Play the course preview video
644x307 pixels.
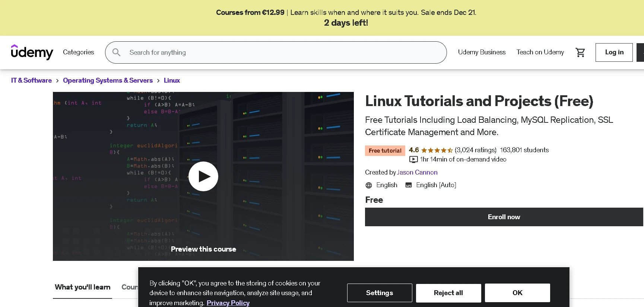[x=203, y=176]
